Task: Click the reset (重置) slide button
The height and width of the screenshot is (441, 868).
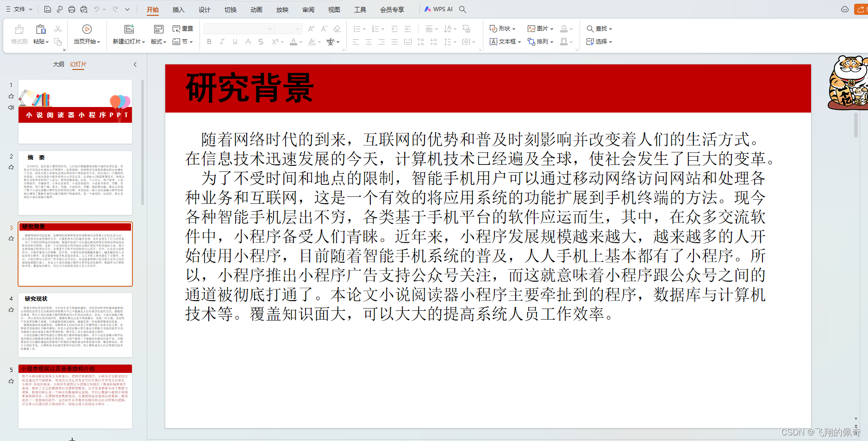Action: tap(183, 29)
